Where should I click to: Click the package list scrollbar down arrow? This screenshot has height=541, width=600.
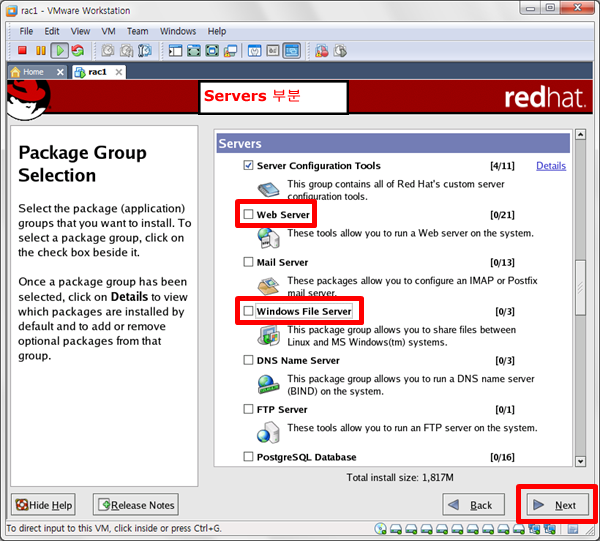[x=580, y=461]
